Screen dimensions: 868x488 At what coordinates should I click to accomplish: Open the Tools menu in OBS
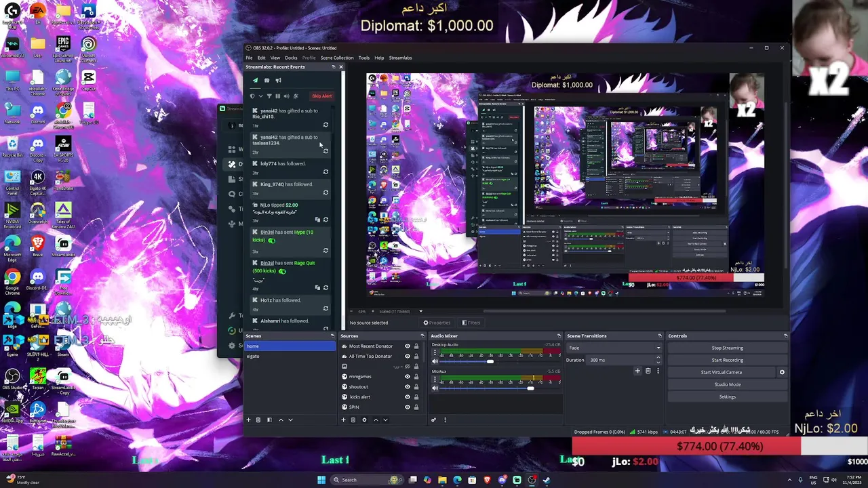(x=364, y=58)
